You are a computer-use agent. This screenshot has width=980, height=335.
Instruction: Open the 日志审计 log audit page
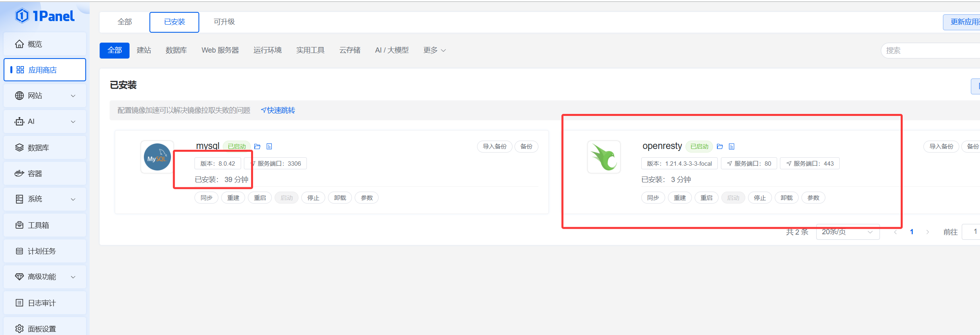pos(45,303)
